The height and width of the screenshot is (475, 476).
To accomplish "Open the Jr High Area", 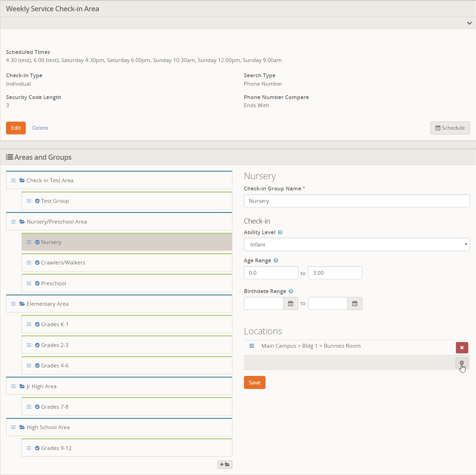I will coord(42,386).
